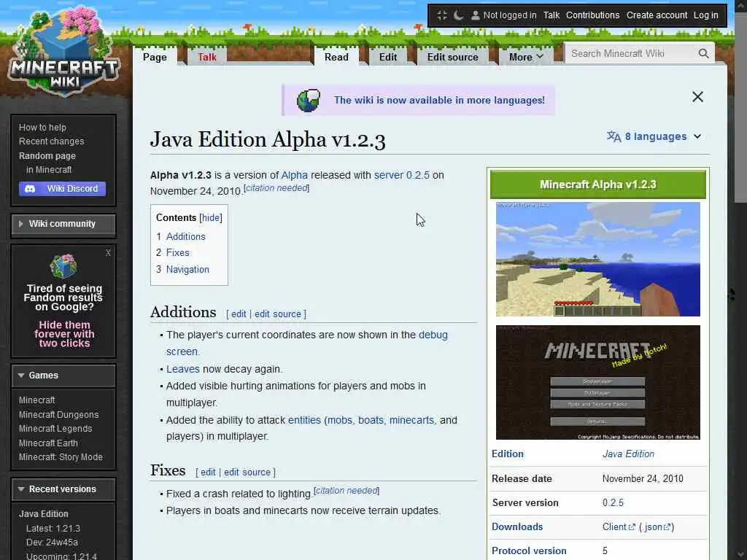Go to a Random page
The width and height of the screenshot is (747, 560).
click(47, 156)
